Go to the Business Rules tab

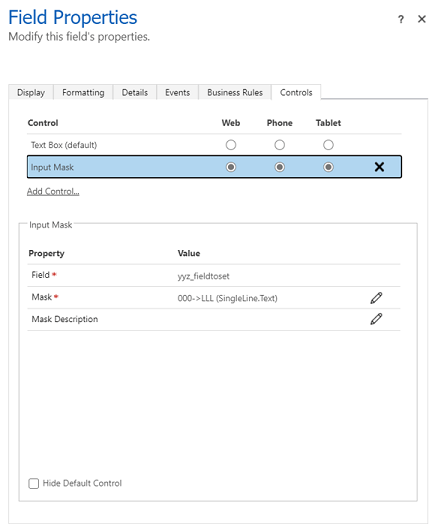click(235, 92)
